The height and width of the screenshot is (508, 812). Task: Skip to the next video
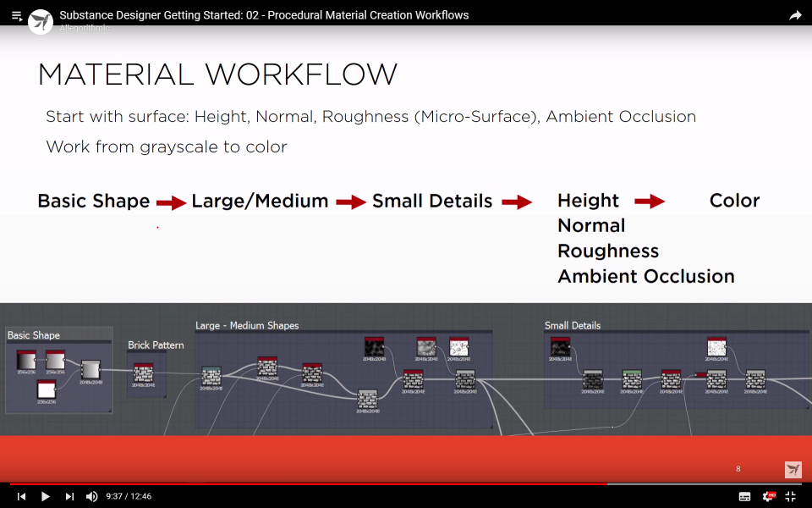(69, 497)
